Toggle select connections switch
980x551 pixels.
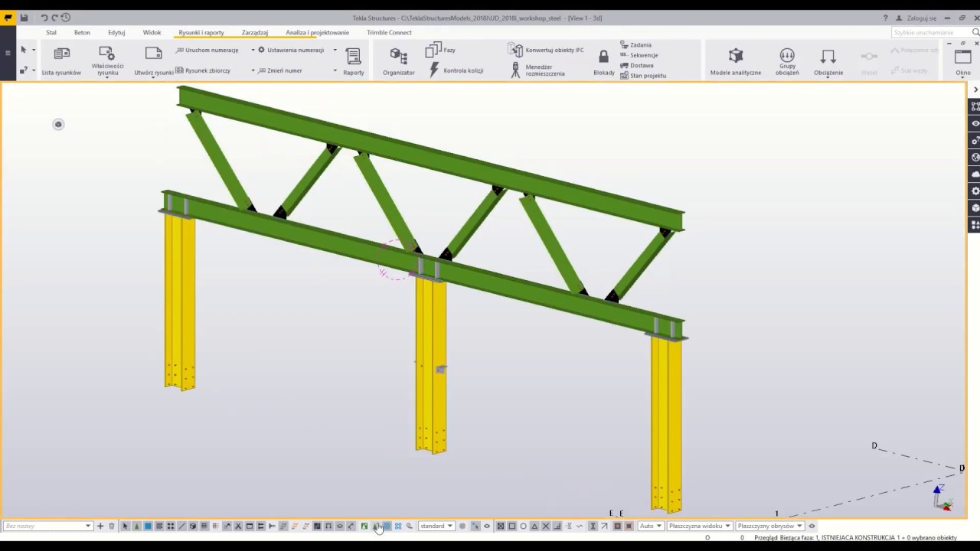coord(137,526)
